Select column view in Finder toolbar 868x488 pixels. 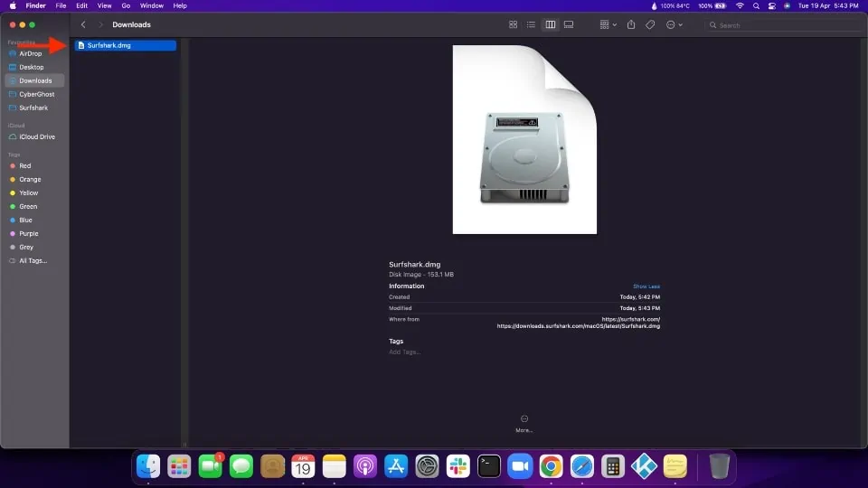(x=551, y=25)
